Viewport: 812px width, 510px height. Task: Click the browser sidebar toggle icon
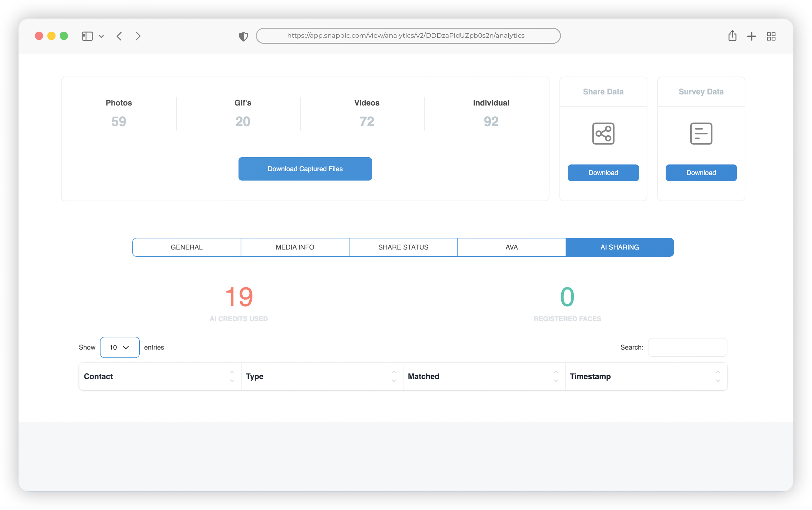[87, 36]
